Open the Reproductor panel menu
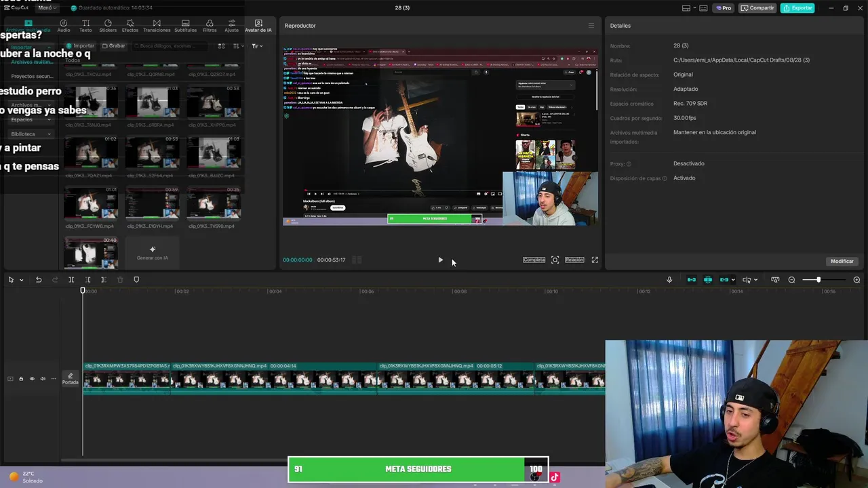This screenshot has height=488, width=868. [x=591, y=26]
